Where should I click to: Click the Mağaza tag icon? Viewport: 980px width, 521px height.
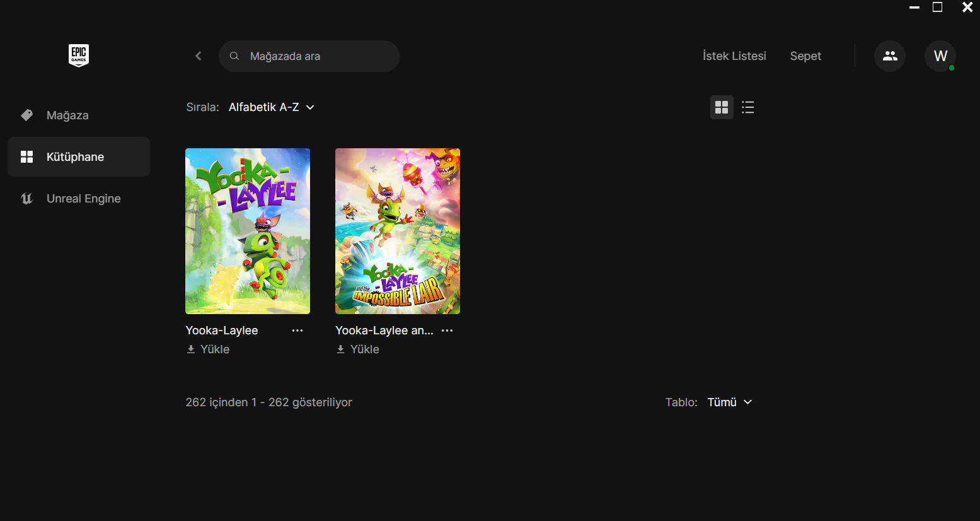[26, 115]
